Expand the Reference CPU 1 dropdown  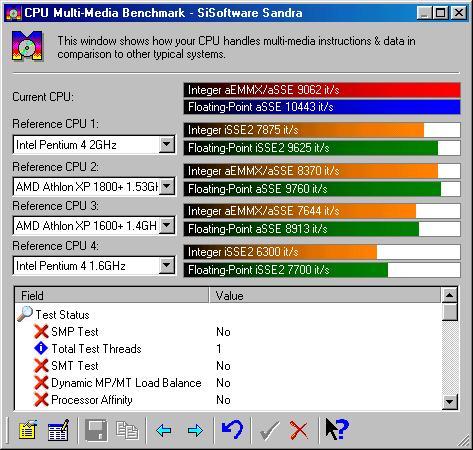(167, 144)
